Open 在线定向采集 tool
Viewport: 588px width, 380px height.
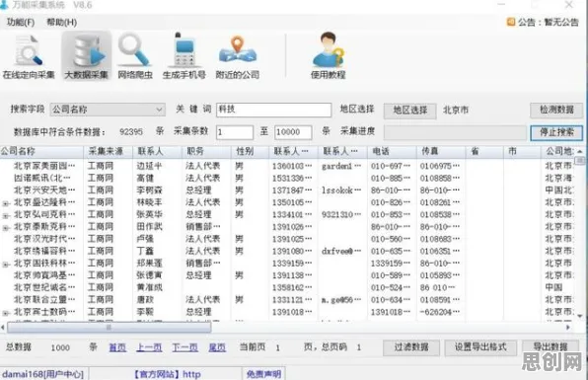[29, 56]
